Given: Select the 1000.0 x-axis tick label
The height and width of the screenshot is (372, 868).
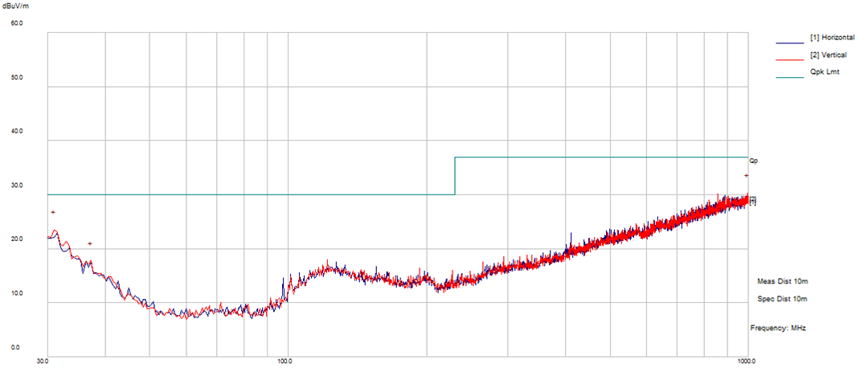Looking at the screenshot, I should pos(747,362).
